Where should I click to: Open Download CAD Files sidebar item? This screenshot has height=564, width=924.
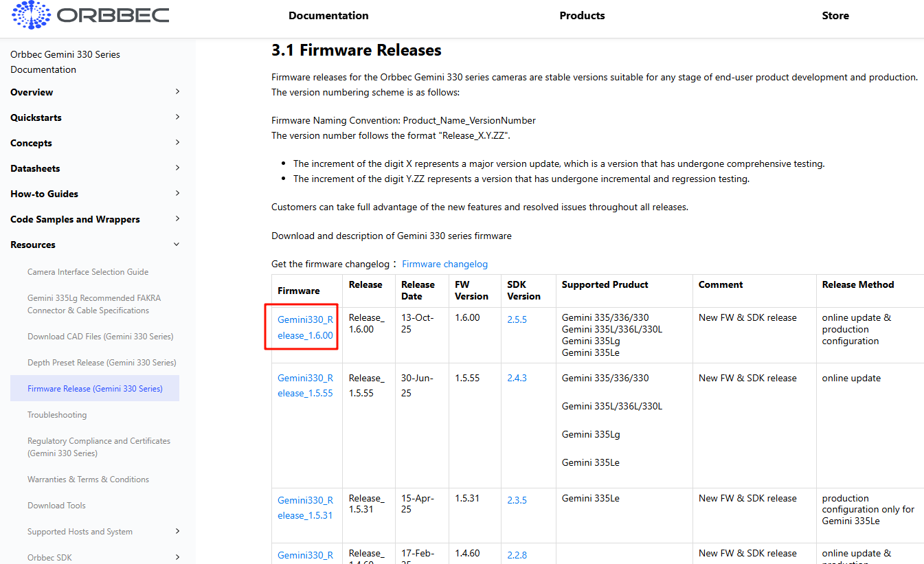pyautogui.click(x=100, y=337)
